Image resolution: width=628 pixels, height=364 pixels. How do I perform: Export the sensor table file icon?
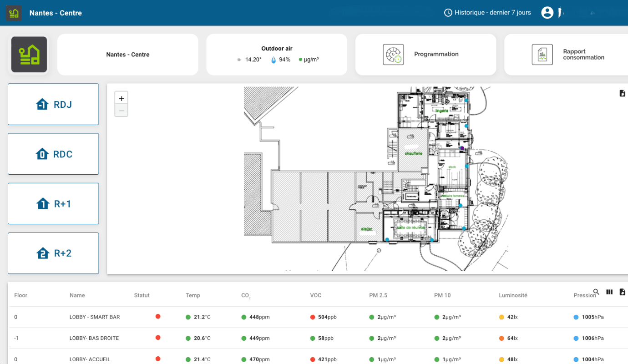[622, 292]
